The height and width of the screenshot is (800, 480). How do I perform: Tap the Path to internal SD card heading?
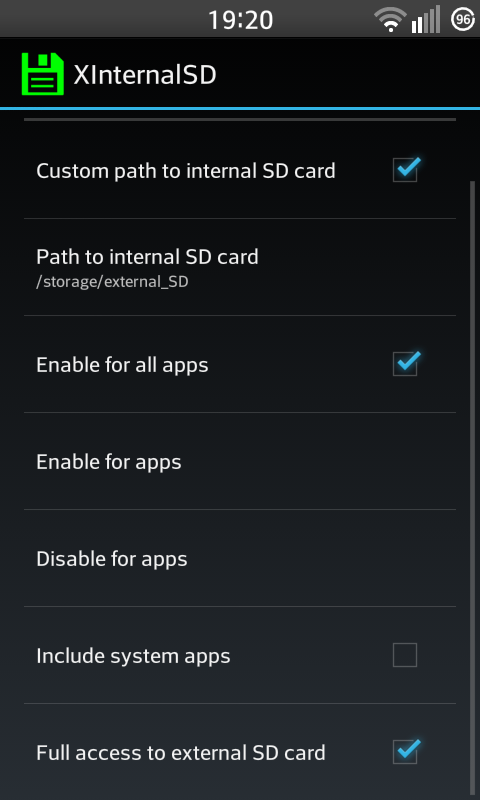click(x=147, y=257)
